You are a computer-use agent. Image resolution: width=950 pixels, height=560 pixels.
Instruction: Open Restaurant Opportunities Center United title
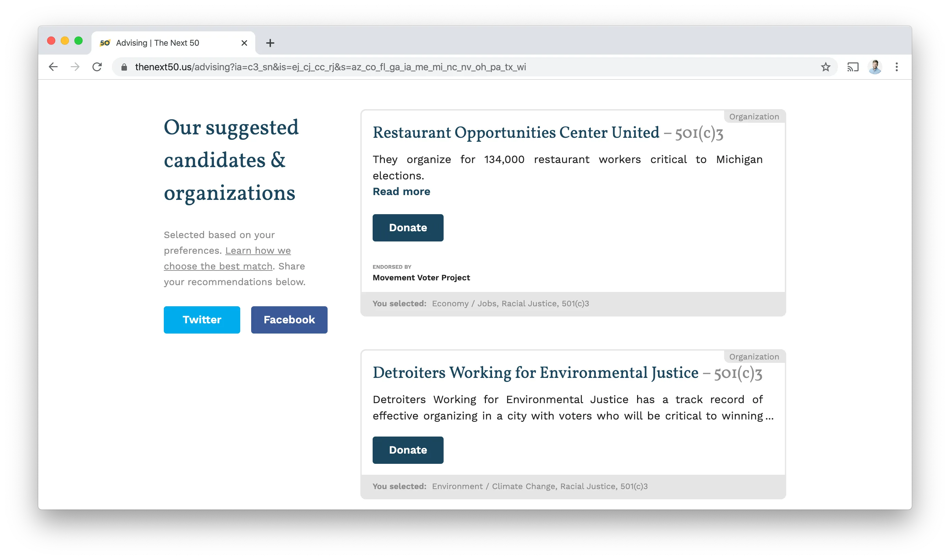coord(516,133)
